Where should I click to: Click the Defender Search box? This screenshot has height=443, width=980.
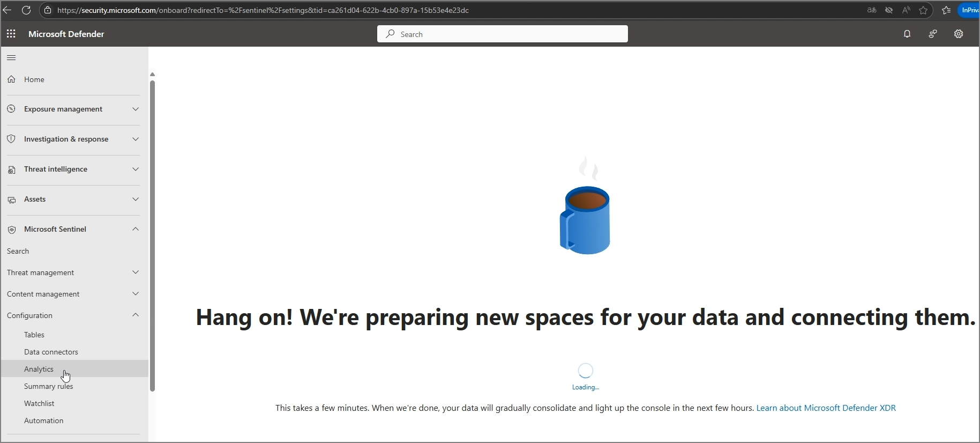coord(503,34)
